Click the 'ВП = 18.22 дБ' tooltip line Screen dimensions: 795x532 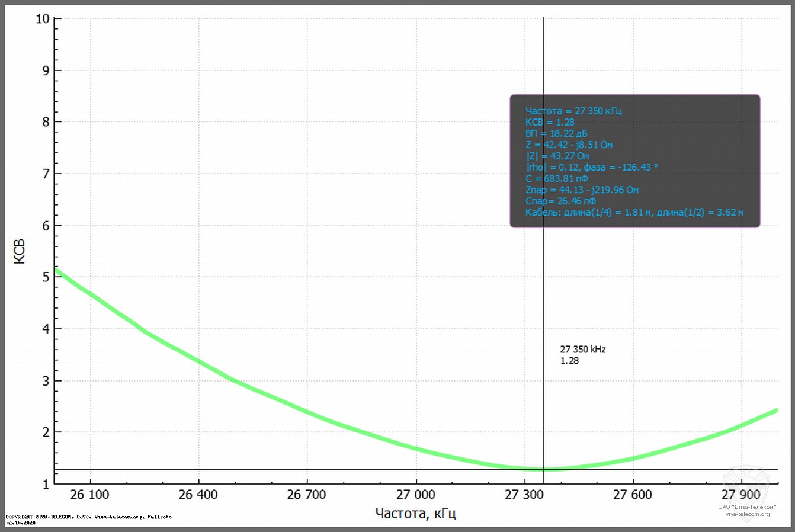(x=556, y=133)
